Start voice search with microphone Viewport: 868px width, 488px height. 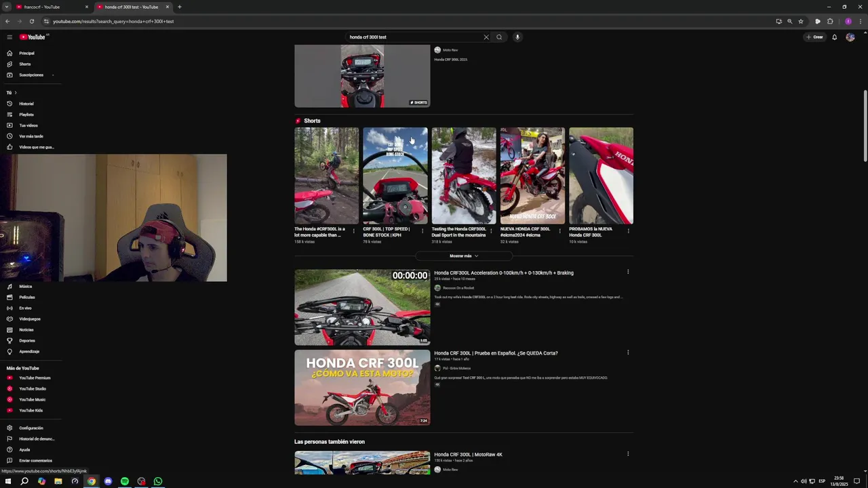[517, 37]
